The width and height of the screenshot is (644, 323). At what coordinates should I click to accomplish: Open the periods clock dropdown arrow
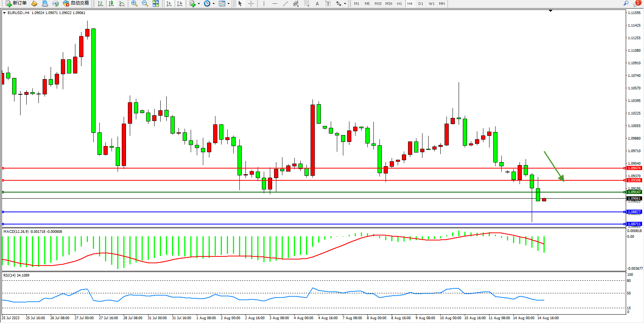[214, 3]
